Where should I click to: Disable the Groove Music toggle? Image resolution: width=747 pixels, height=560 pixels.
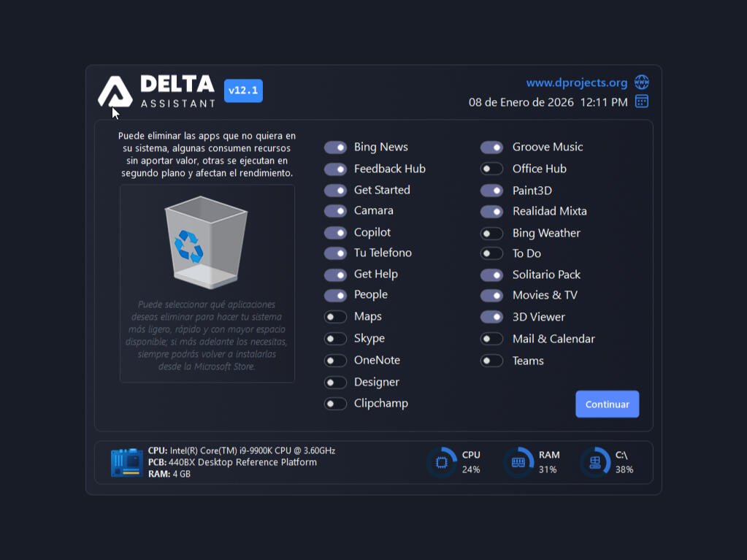pos(491,147)
